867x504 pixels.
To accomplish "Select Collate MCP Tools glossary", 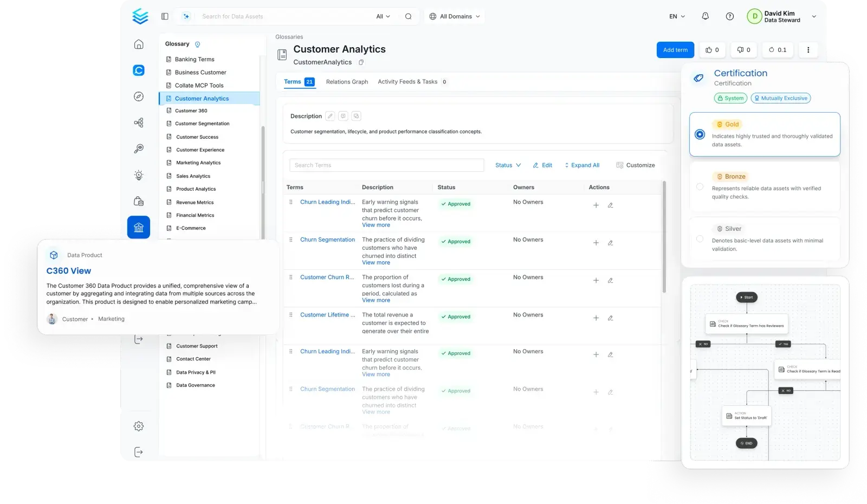I will coord(199,86).
